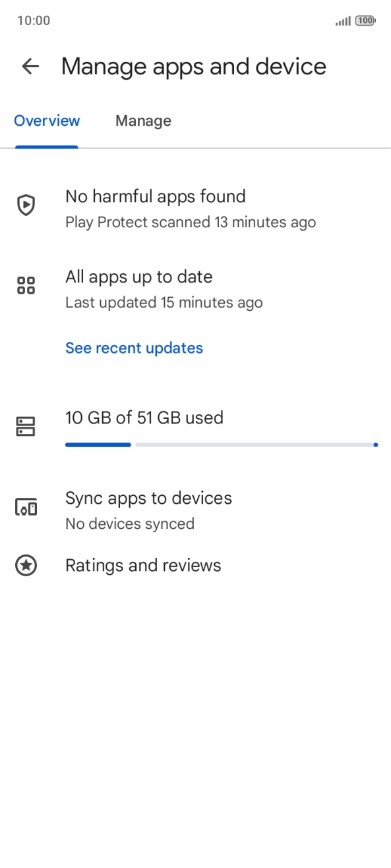
Task: Tap the Play Protect shield icon
Action: click(x=26, y=205)
